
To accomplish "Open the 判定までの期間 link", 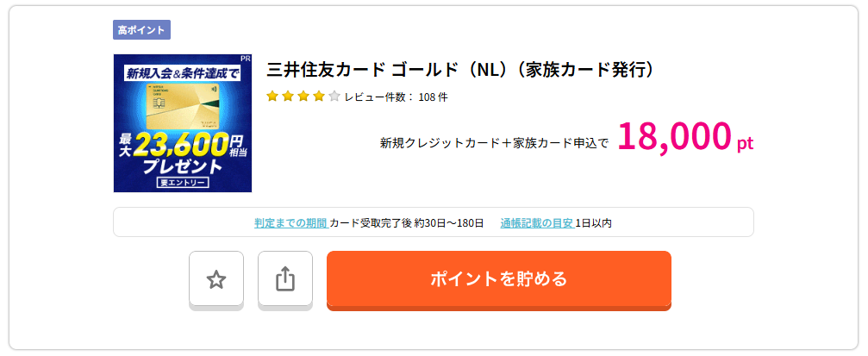I will 290,222.
